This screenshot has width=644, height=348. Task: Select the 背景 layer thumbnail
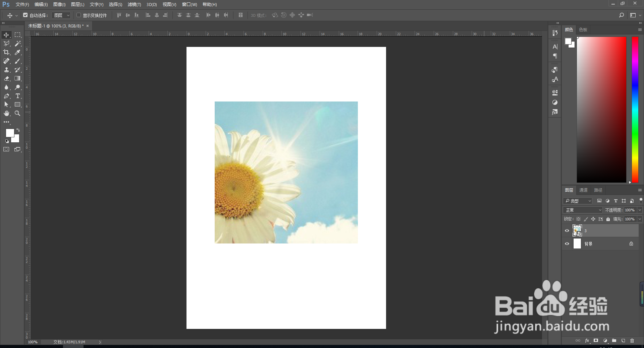(577, 244)
